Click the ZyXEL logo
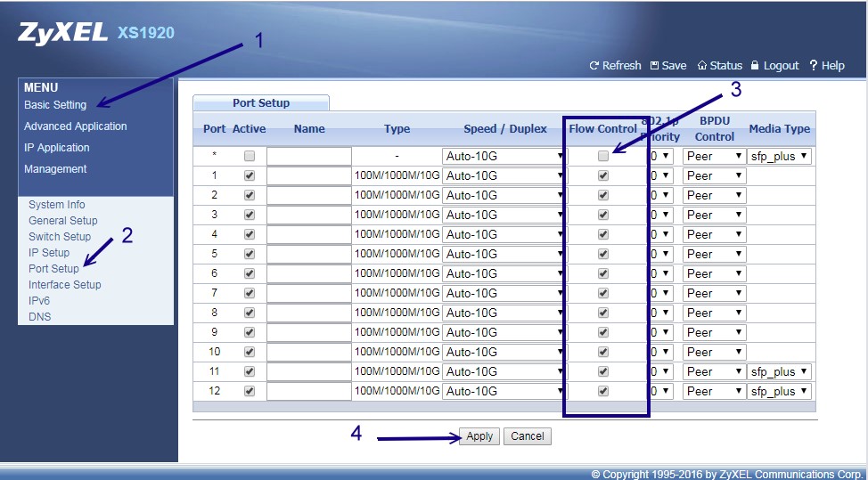Image resolution: width=868 pixels, height=480 pixels. pos(61,33)
